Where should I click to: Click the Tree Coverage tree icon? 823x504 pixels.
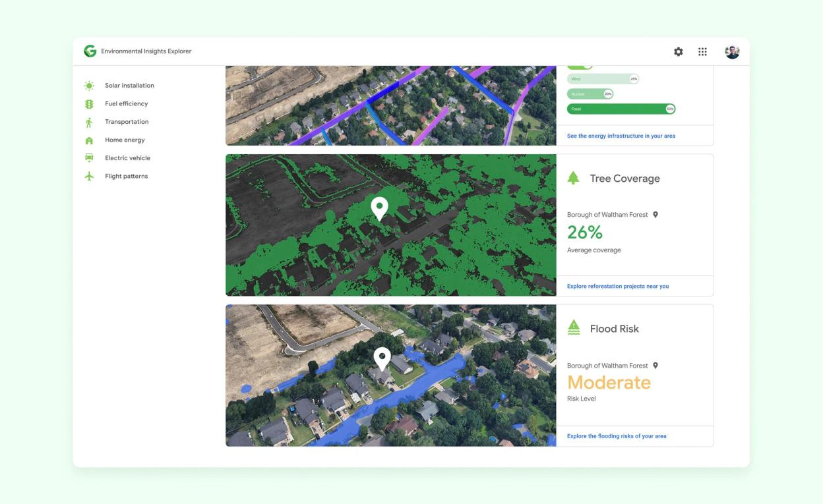tap(574, 178)
